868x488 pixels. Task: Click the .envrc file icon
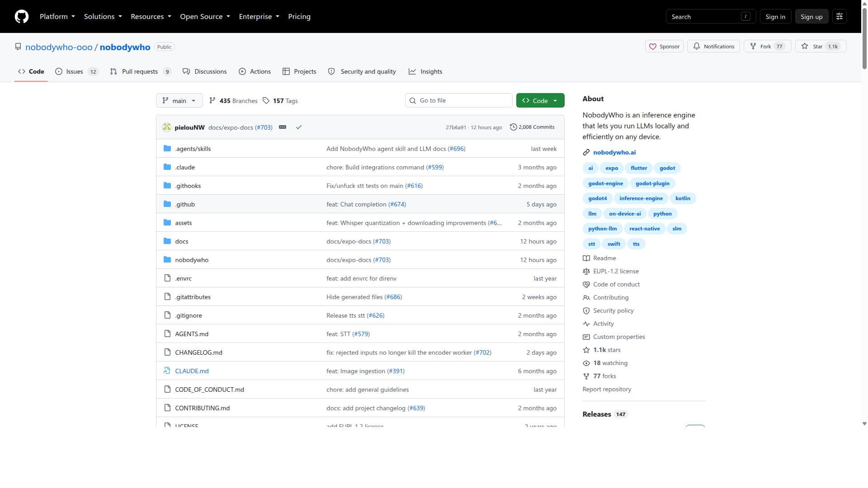coord(167,278)
